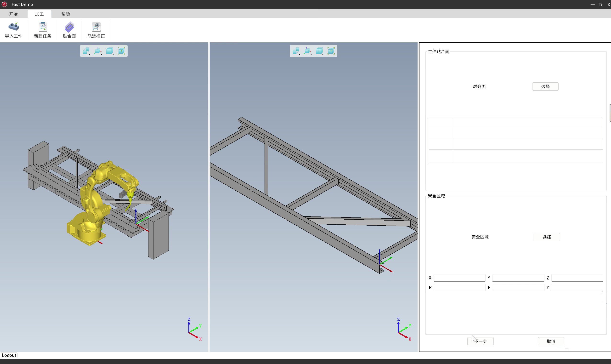Click the 导入工件 import workpiece icon
This screenshot has height=364, width=611.
pos(13,30)
